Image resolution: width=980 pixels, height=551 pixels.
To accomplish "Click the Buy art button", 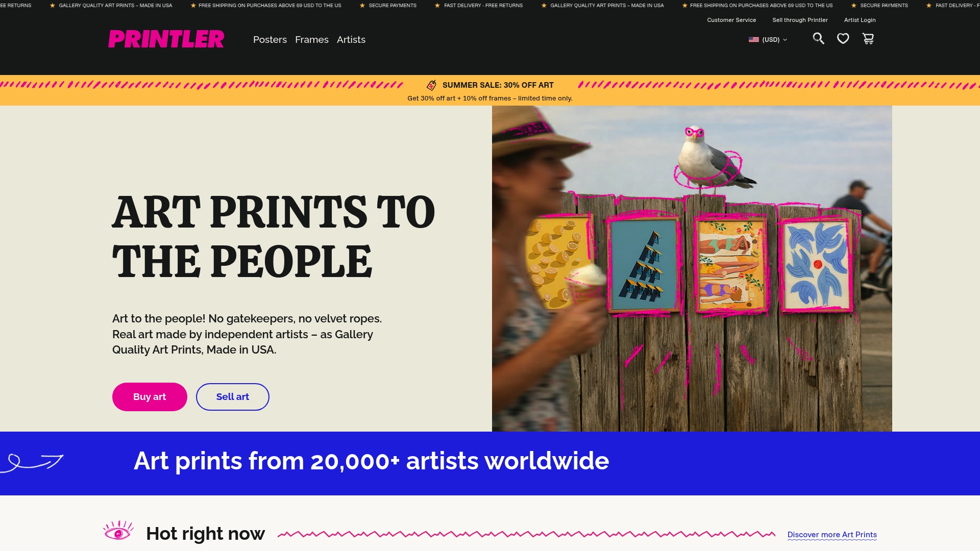I will 150,397.
